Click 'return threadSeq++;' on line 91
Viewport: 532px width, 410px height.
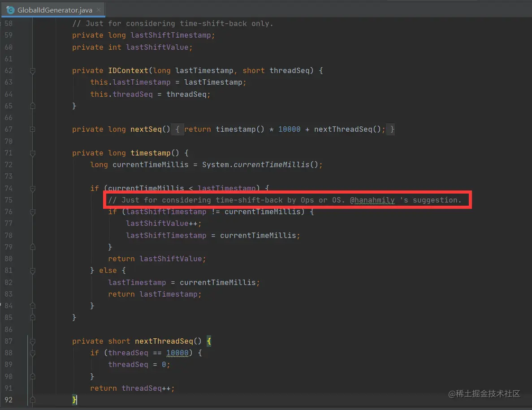(132, 388)
